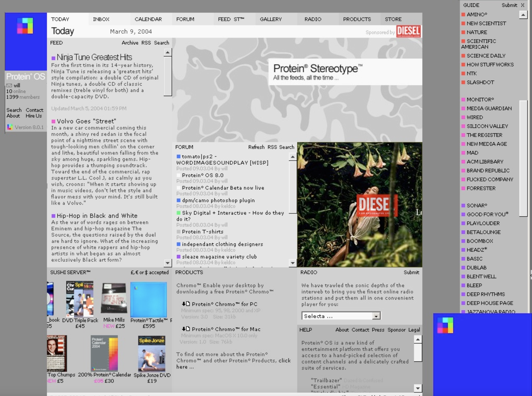
Task: Click the purple square beside Ninja Tune Greatest Hits
Action: coord(53,58)
